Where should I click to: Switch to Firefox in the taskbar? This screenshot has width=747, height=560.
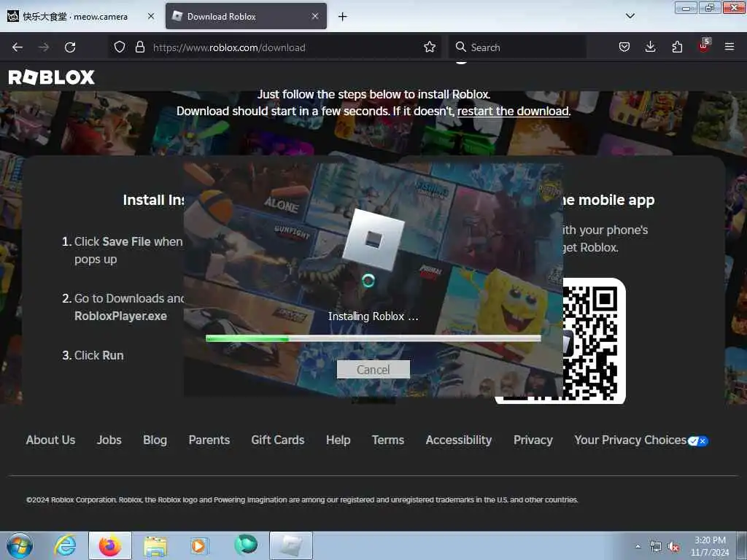click(110, 545)
